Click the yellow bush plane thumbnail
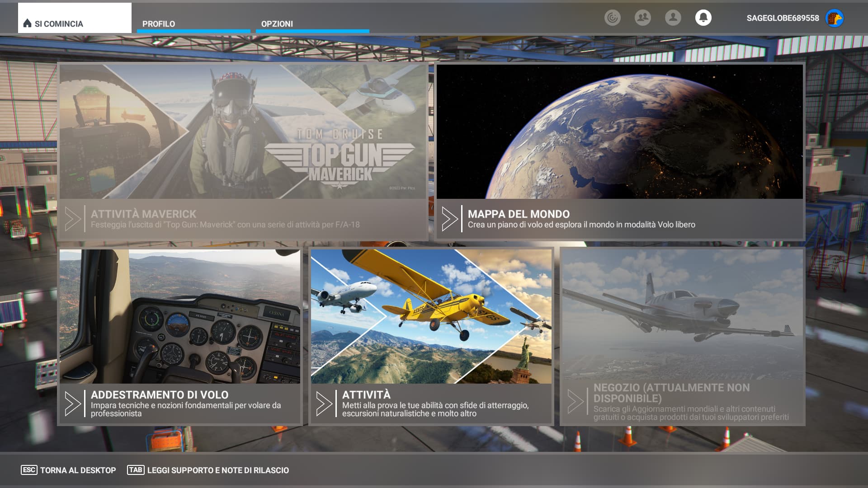This screenshot has width=868, height=488. (431, 316)
